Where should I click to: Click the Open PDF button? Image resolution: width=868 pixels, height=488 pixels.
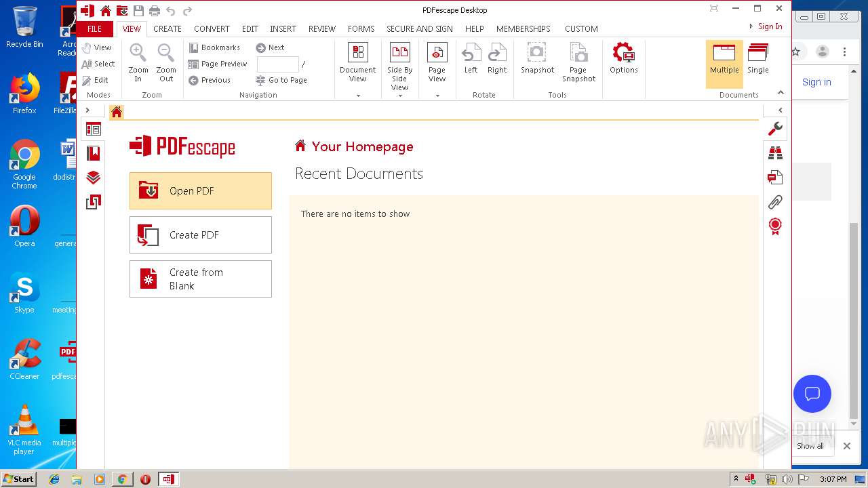[x=201, y=191]
